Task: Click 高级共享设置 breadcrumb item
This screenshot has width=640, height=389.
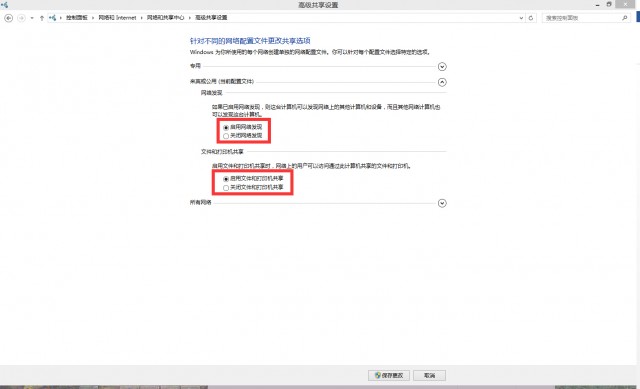Action: coord(211,18)
